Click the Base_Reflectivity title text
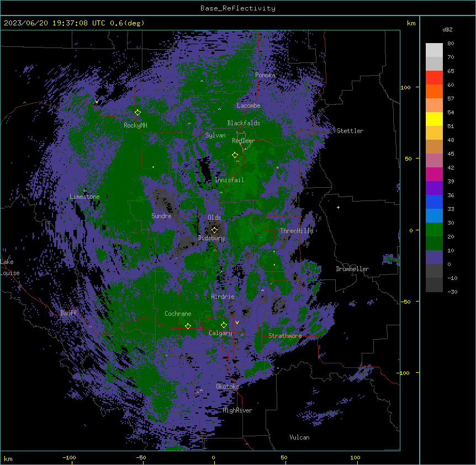This screenshot has height=465, width=476. click(238, 8)
